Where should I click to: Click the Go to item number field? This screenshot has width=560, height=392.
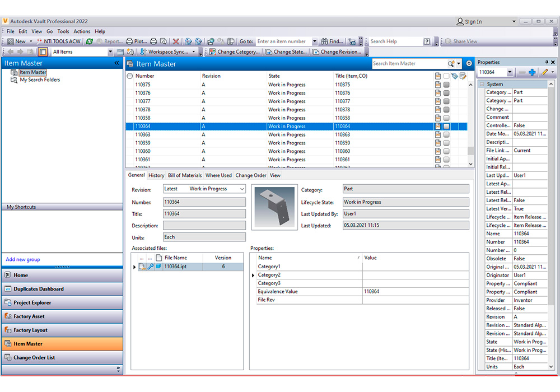tap(284, 41)
